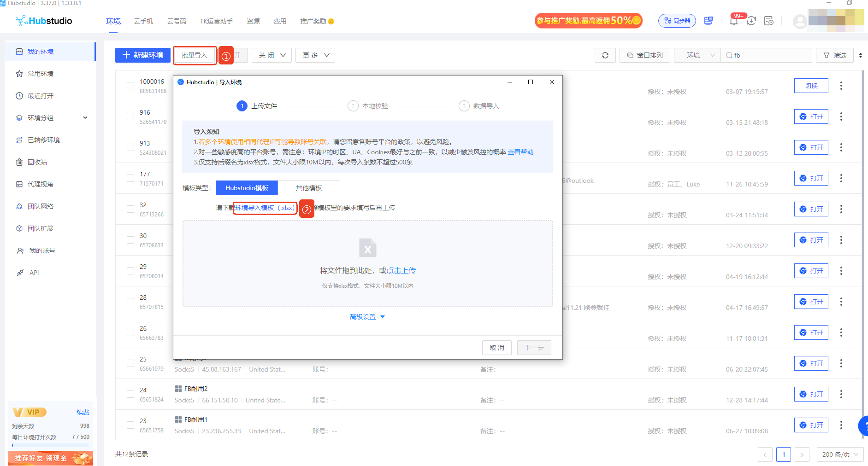Select checkbox for environment 913
868x466 pixels.
(x=130, y=147)
